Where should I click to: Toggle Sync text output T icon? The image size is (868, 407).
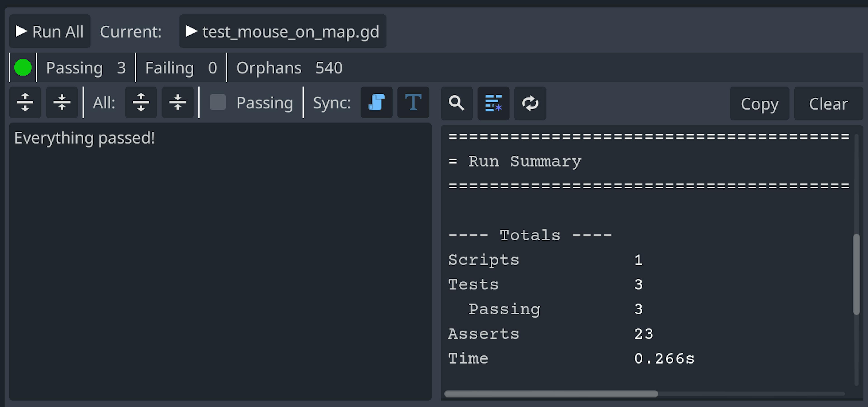pyautogui.click(x=413, y=102)
